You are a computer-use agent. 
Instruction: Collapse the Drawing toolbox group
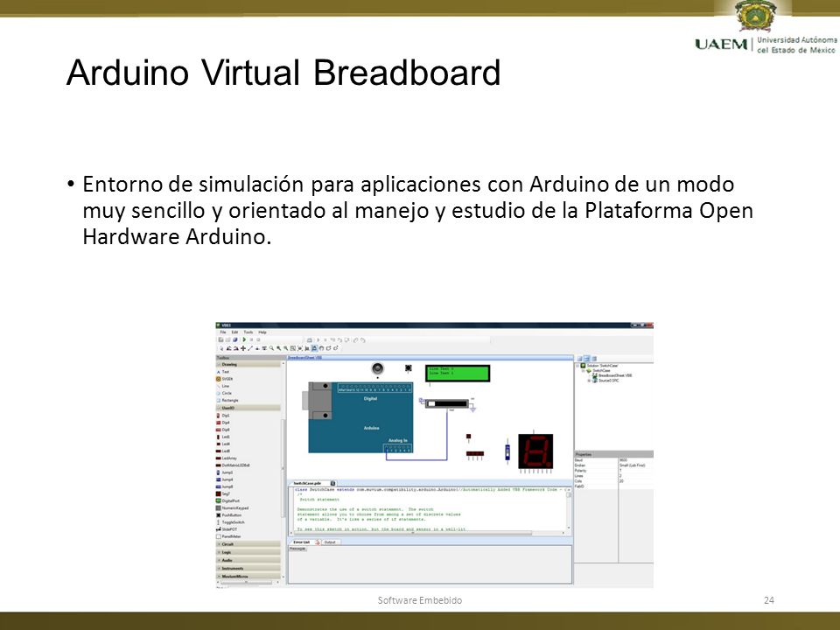click(x=248, y=364)
